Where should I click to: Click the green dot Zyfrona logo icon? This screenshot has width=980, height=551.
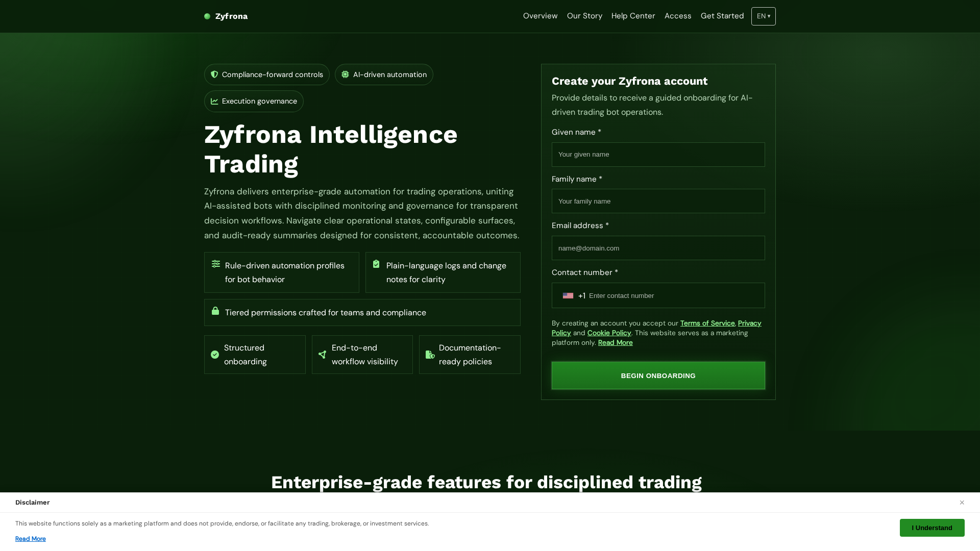[x=207, y=16]
